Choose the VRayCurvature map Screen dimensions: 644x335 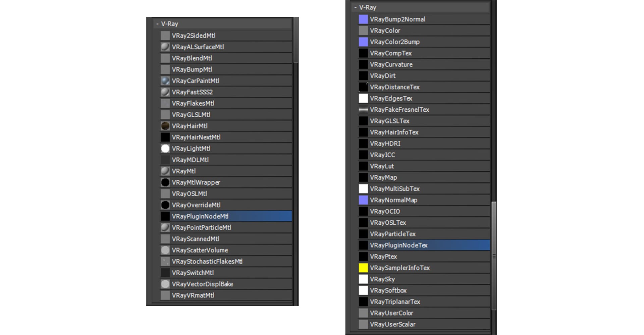[424, 64]
